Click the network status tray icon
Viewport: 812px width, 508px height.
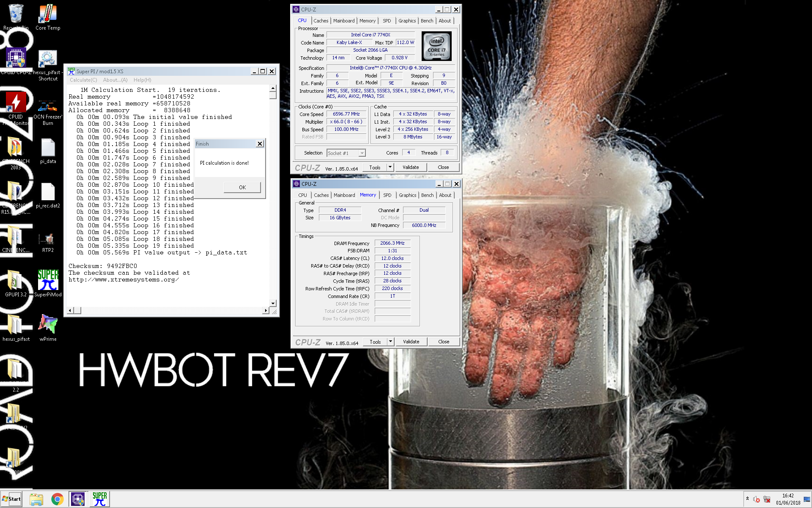pos(767,500)
